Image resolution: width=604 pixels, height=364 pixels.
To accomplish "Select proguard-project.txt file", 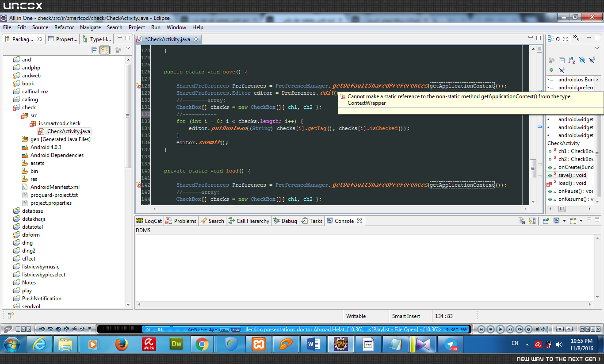I will [x=50, y=195].
